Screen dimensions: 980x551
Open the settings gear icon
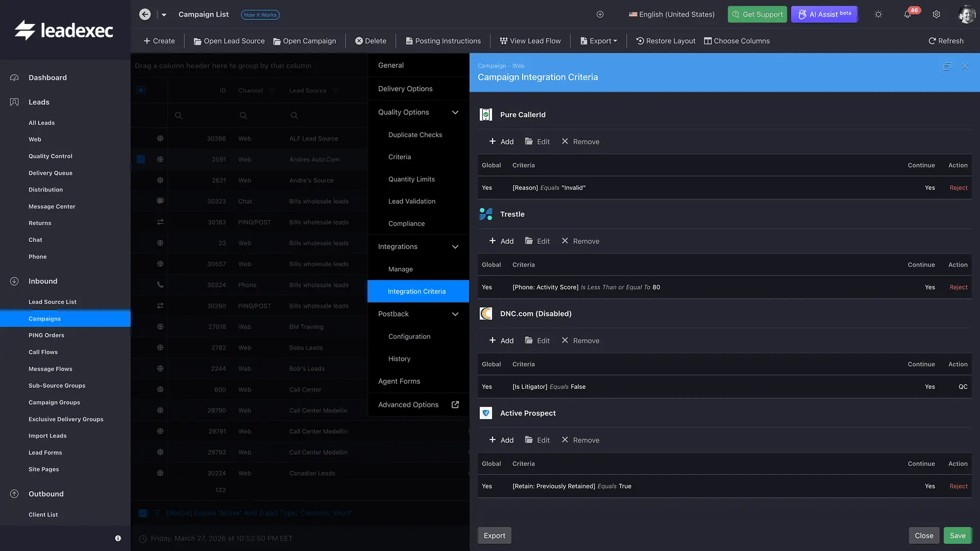tap(937, 14)
